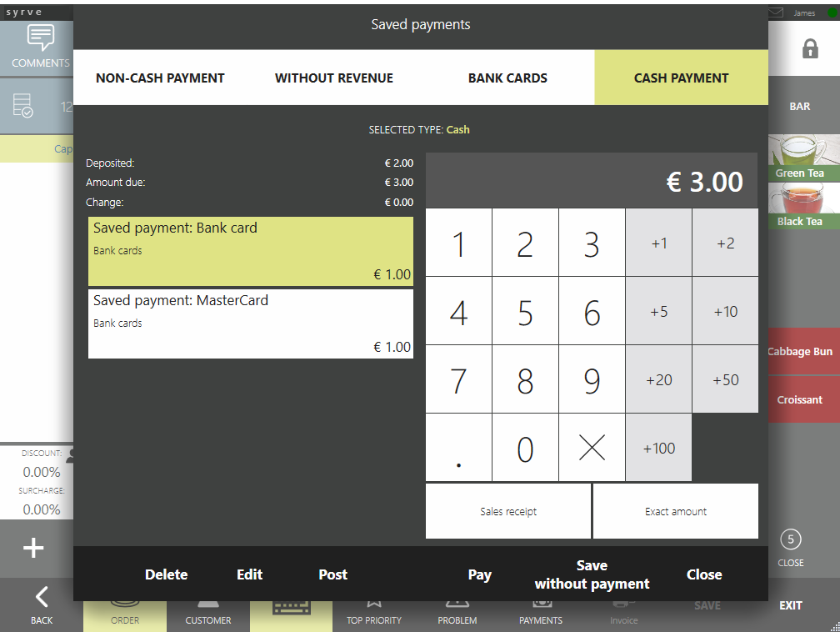Viewport: 840px width, 632px height.
Task: Click the Back arrow icon
Action: pyautogui.click(x=42, y=596)
